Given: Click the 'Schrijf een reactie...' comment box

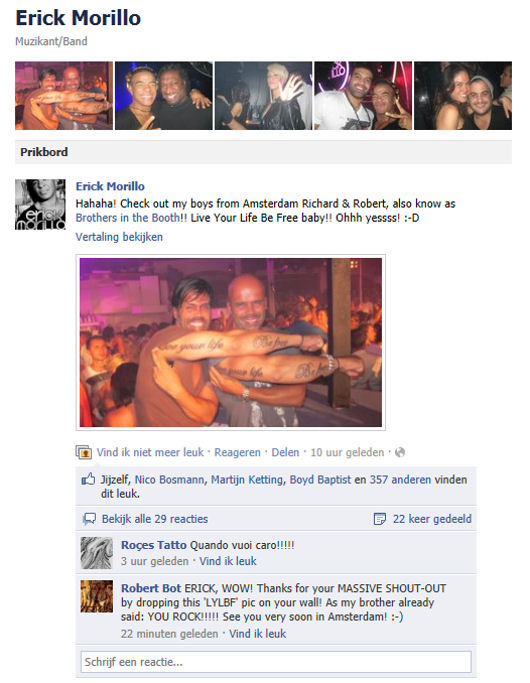Looking at the screenshot, I should [x=276, y=662].
